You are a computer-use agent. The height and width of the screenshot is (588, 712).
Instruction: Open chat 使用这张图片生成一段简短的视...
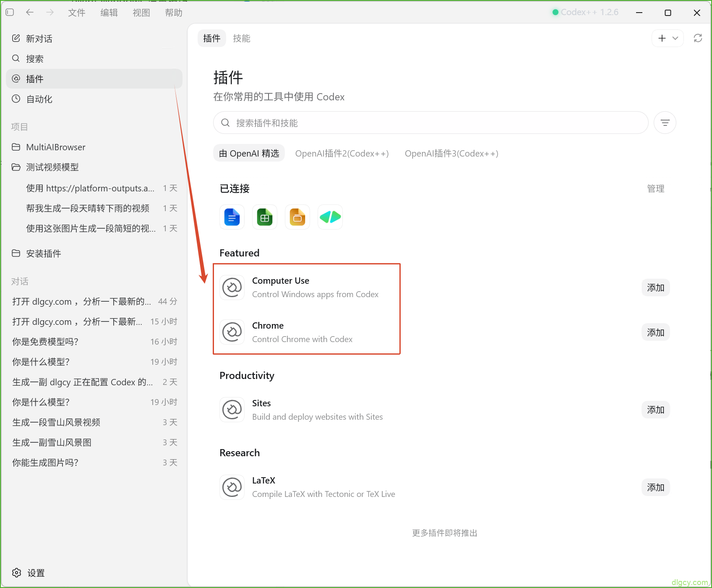click(x=94, y=228)
